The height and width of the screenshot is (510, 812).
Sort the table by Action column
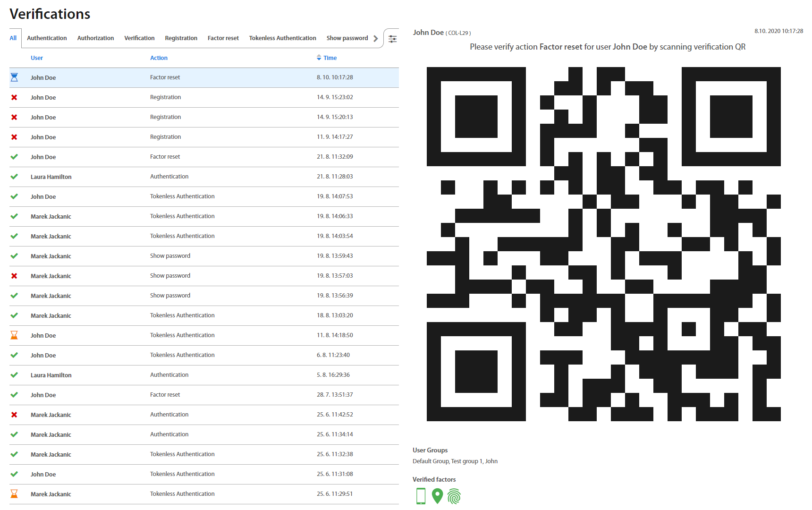(x=159, y=58)
